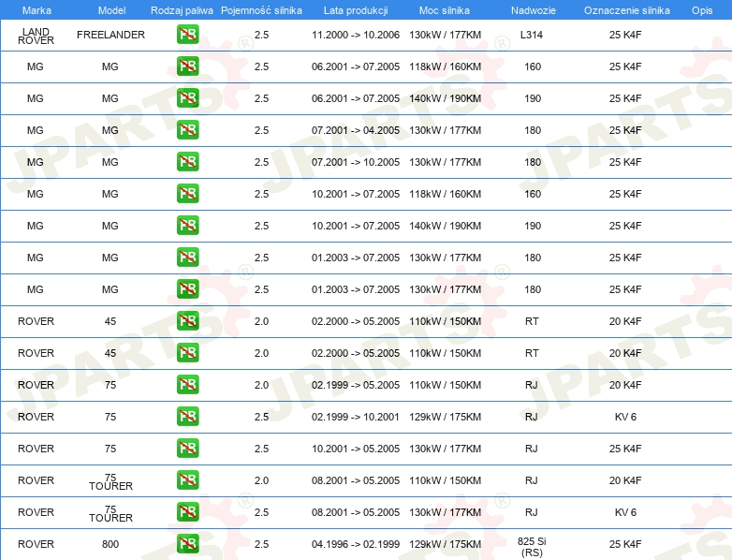The width and height of the screenshot is (732, 560).
Task: Click the date range 11.2000 -> 10.2006
Action: tap(356, 35)
